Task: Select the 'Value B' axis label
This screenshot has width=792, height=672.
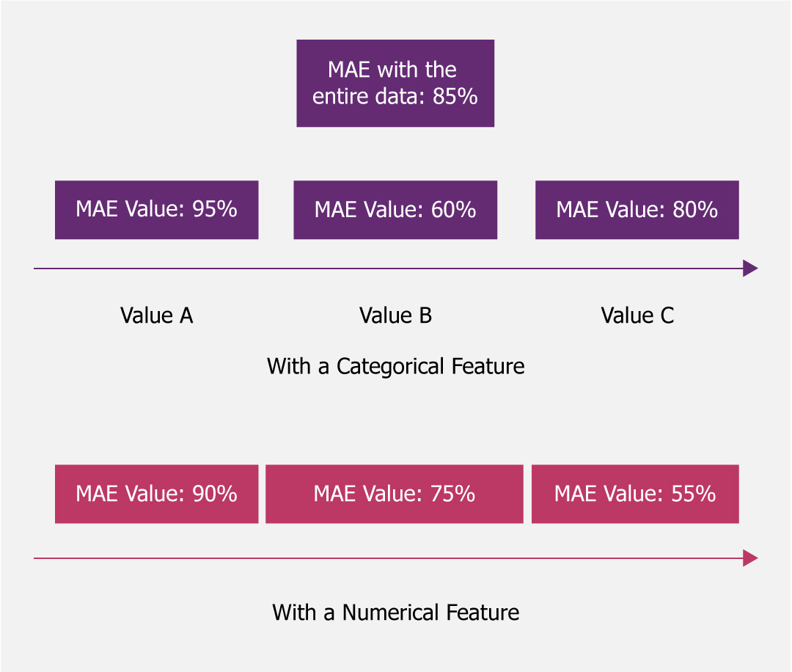Action: pyautogui.click(x=395, y=315)
